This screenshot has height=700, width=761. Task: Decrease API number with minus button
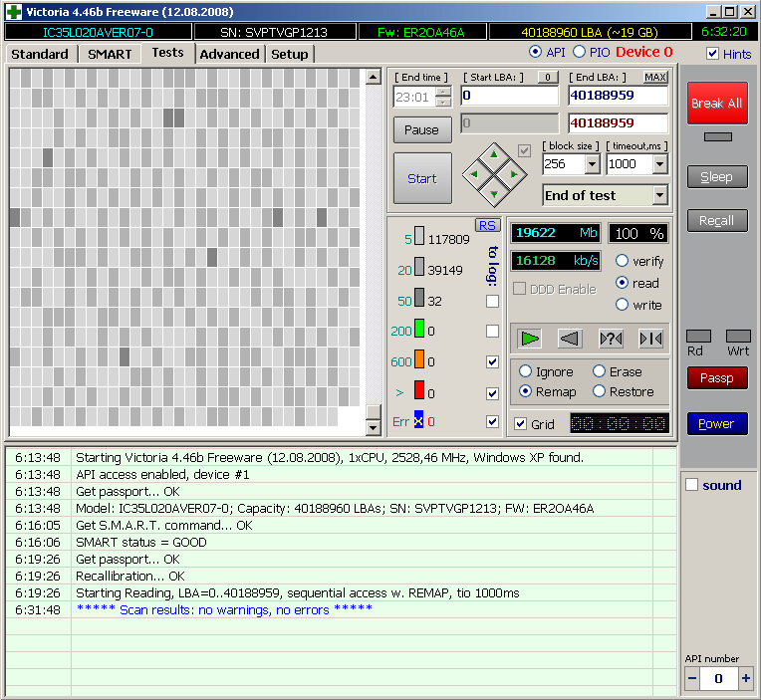click(692, 678)
